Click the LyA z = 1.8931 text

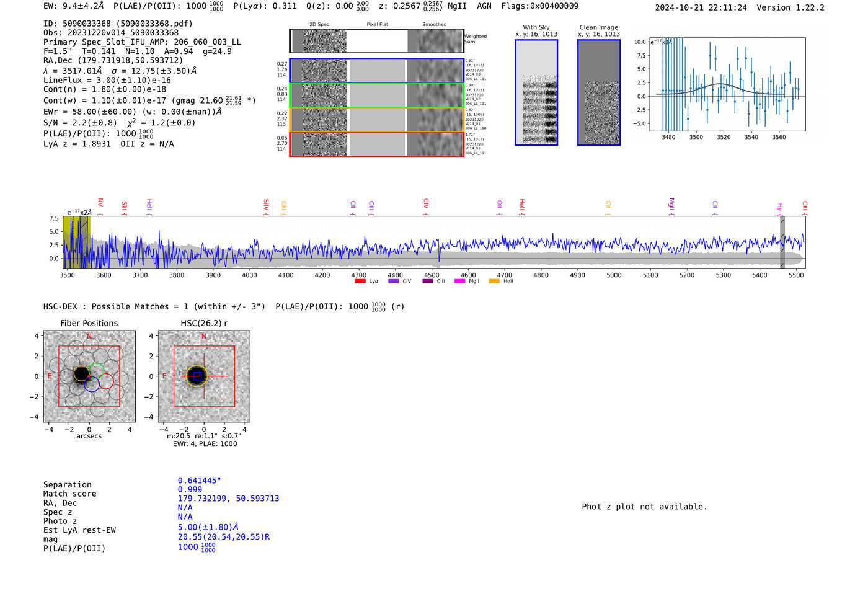[x=77, y=144]
